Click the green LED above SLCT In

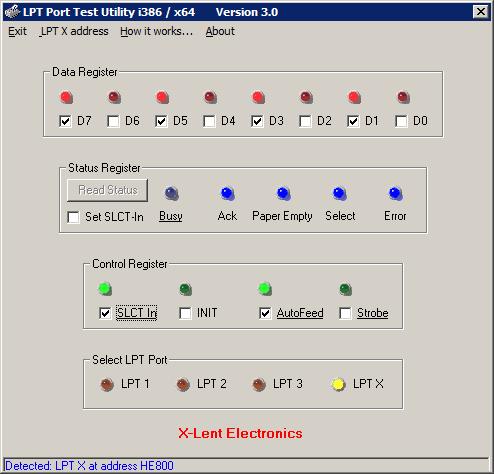click(105, 289)
